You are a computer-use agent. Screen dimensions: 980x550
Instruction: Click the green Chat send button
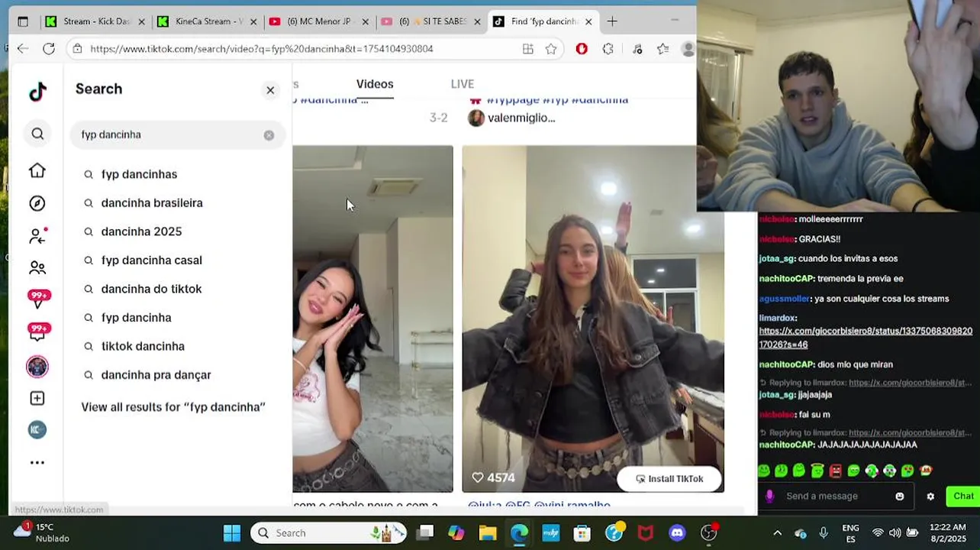(x=963, y=497)
